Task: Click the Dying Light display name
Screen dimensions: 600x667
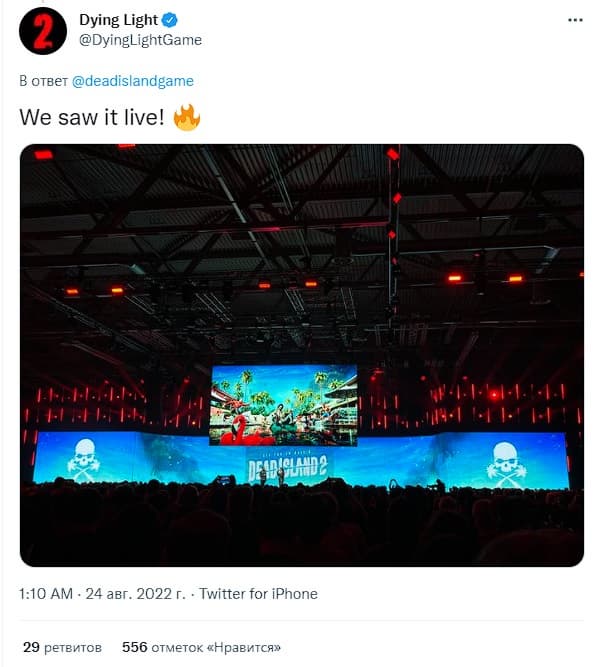Action: (118, 20)
